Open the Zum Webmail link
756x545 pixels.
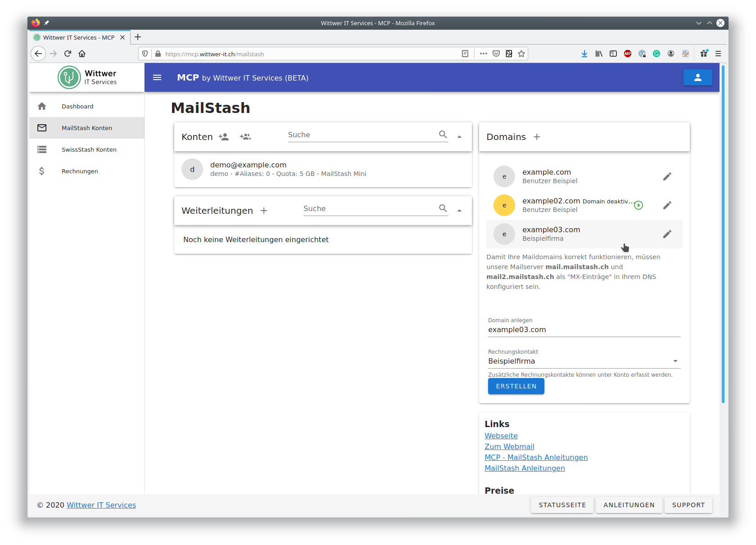click(x=509, y=446)
